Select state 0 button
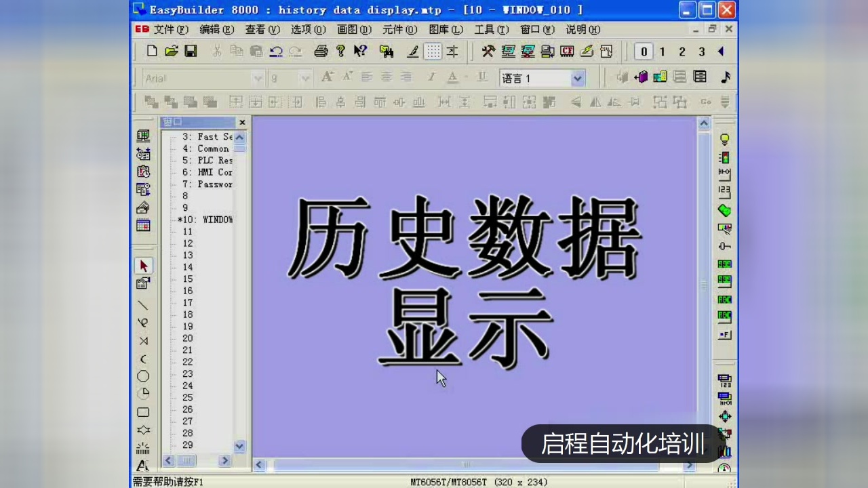The height and width of the screenshot is (488, 868). coord(644,52)
